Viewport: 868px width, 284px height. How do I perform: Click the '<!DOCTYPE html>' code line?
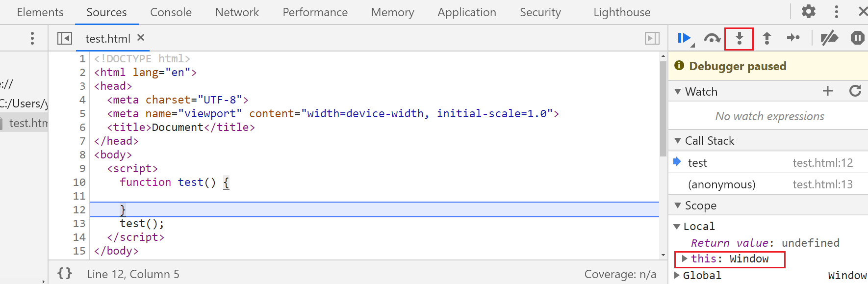(x=142, y=58)
